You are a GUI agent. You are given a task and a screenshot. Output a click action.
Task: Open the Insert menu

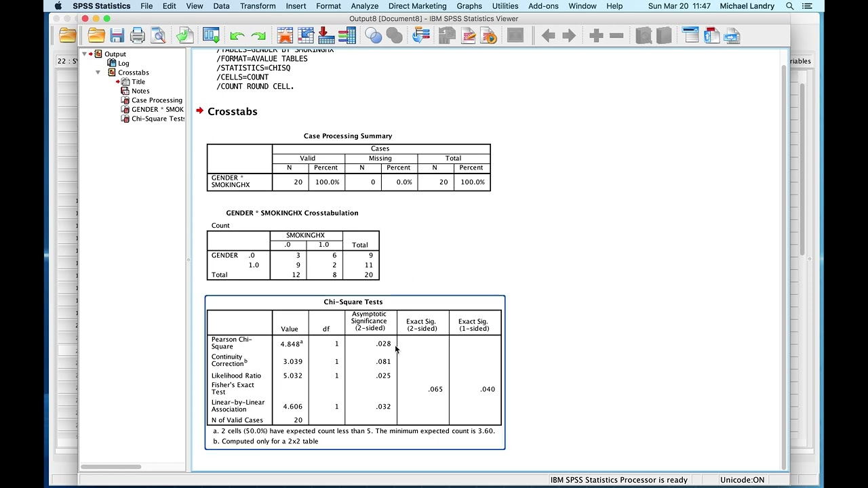pos(296,6)
